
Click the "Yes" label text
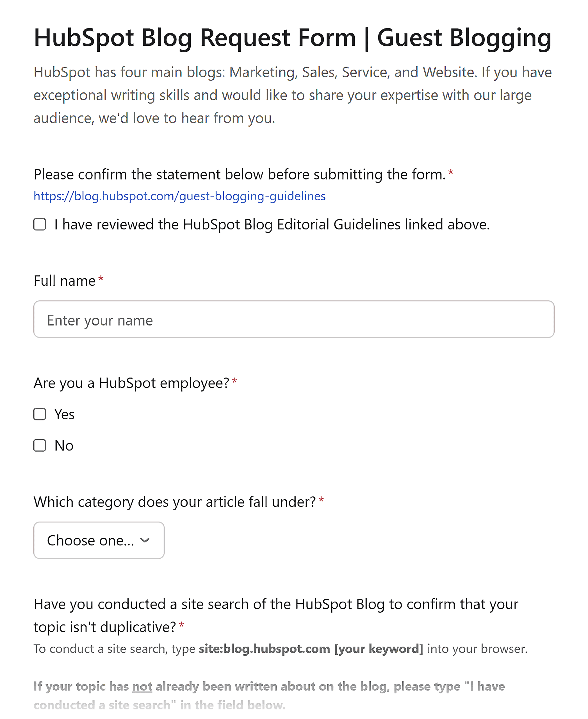64,414
